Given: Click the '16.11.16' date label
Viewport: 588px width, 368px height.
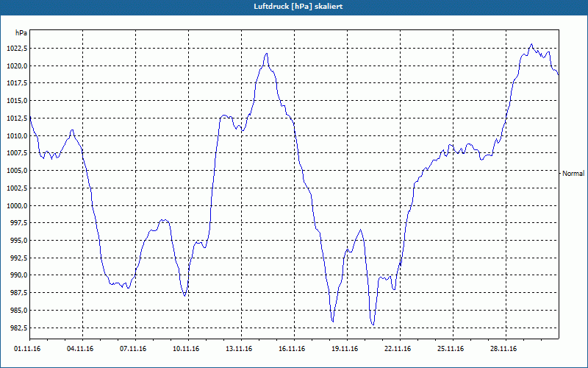Looking at the screenshot, I should 292,349.
